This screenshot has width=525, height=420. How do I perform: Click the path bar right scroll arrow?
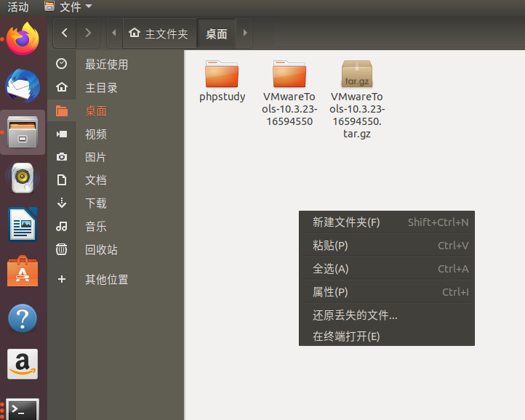(x=245, y=33)
